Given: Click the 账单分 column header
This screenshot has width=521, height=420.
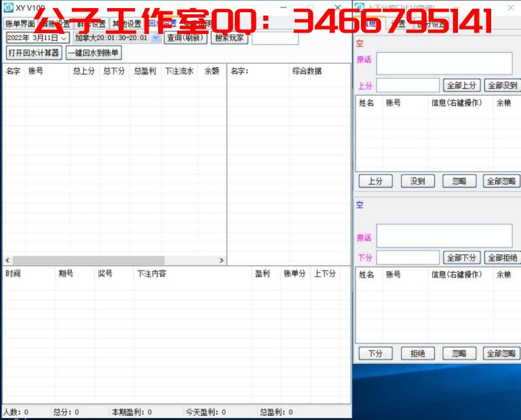Looking at the screenshot, I should (x=294, y=273).
